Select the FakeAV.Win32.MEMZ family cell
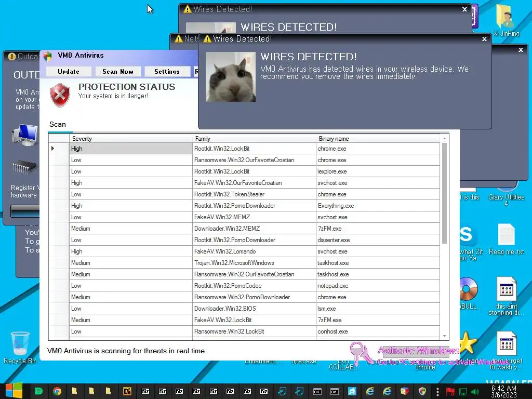 254,217
